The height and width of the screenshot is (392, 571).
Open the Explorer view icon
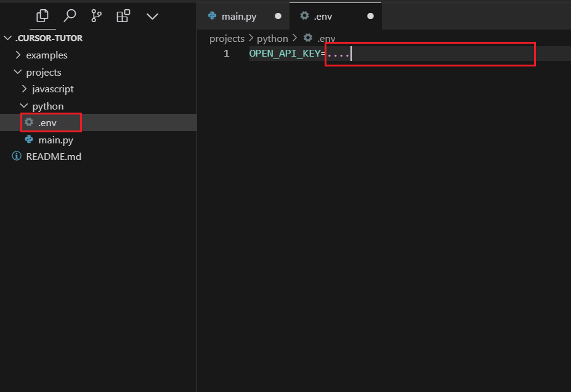click(x=43, y=16)
